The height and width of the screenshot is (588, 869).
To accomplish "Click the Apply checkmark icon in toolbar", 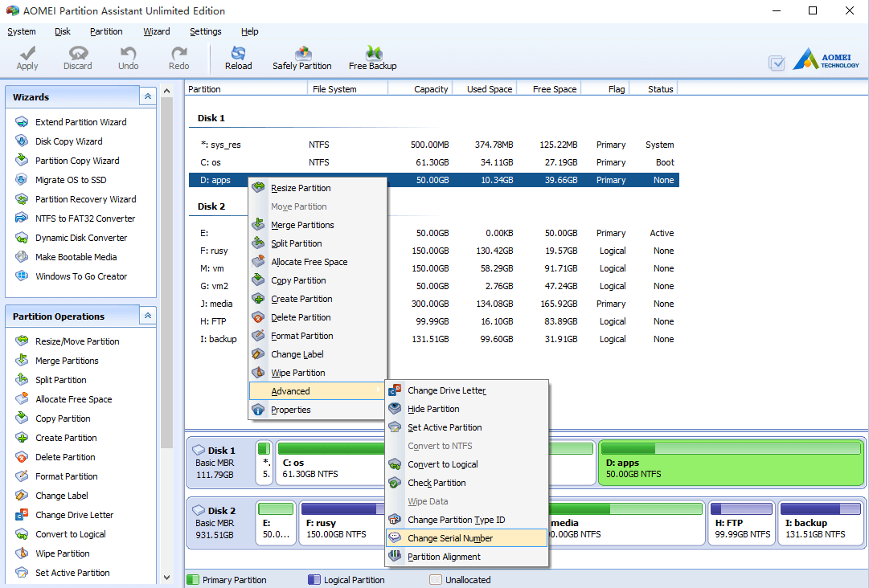I will pos(27,53).
